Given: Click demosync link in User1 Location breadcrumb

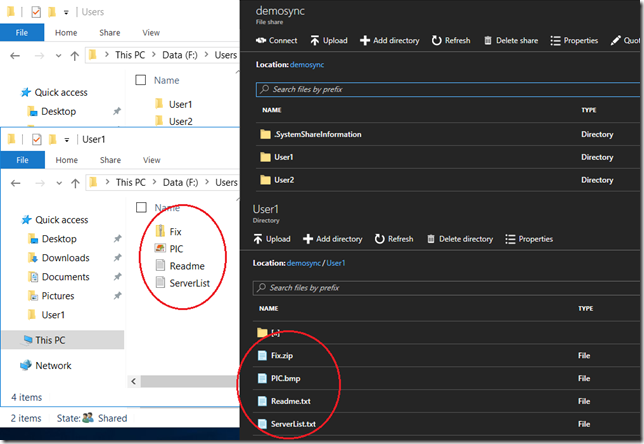Looking at the screenshot, I should [x=304, y=263].
